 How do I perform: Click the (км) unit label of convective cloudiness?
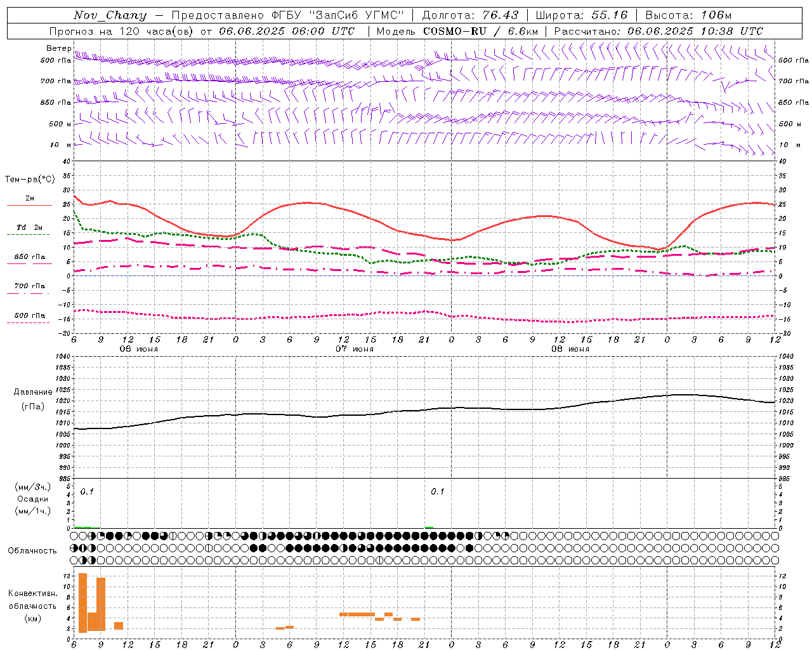(x=32, y=618)
